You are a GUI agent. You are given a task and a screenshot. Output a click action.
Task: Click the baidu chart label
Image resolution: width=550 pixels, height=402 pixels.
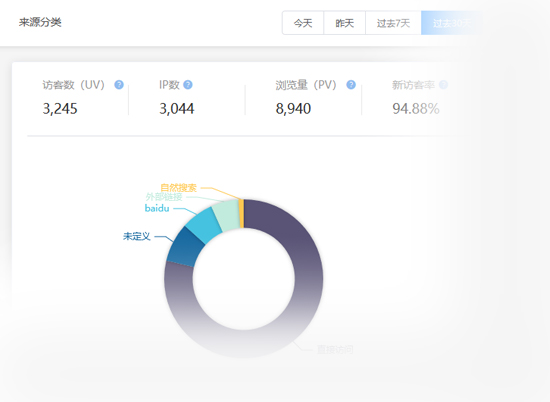click(157, 208)
